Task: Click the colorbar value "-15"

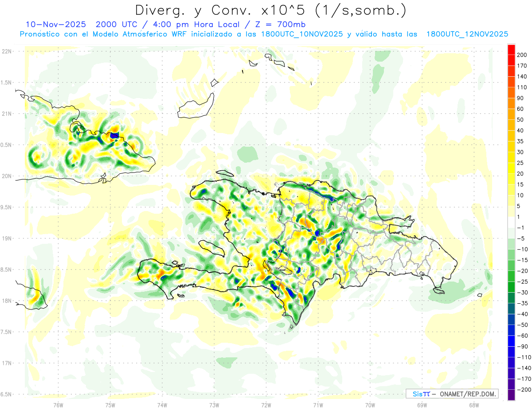Action: [523, 260]
